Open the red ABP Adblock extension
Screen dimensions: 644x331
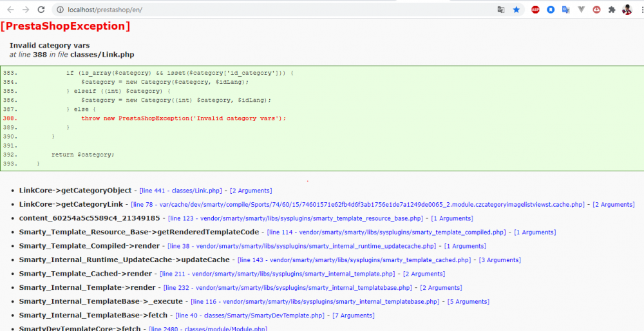(x=535, y=10)
